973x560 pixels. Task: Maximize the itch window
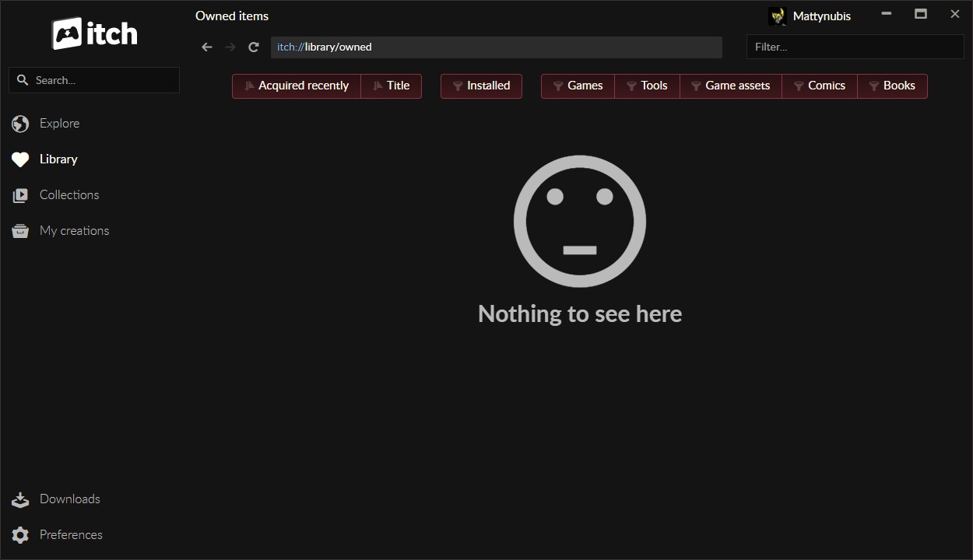921,14
